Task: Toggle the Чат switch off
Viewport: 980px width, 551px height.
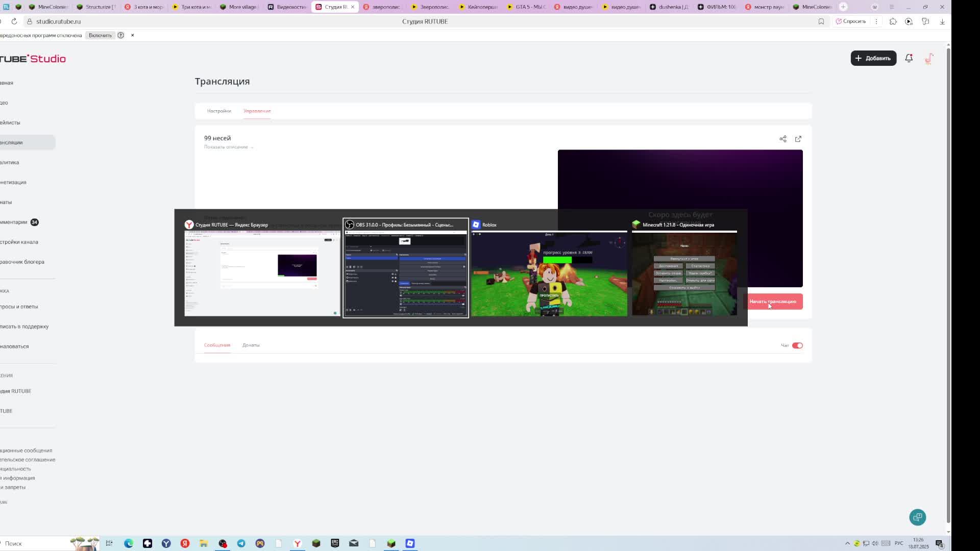Action: click(797, 345)
